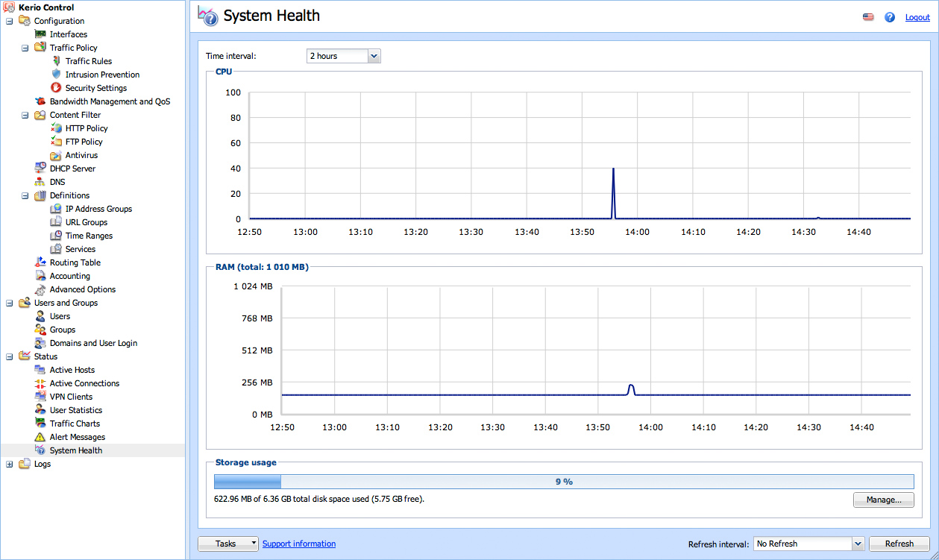Click the Security Settings hand icon
Viewport: 939px width, 560px height.
tap(56, 88)
